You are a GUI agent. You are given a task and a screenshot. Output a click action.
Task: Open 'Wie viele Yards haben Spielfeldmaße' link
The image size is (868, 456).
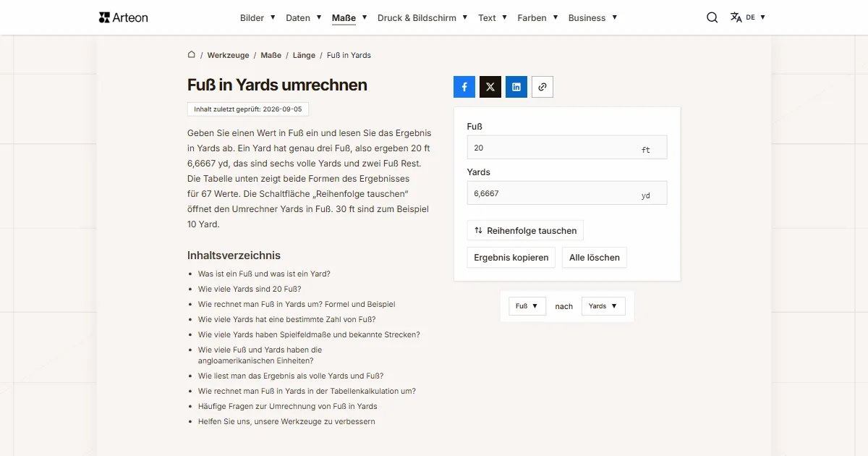tap(309, 334)
